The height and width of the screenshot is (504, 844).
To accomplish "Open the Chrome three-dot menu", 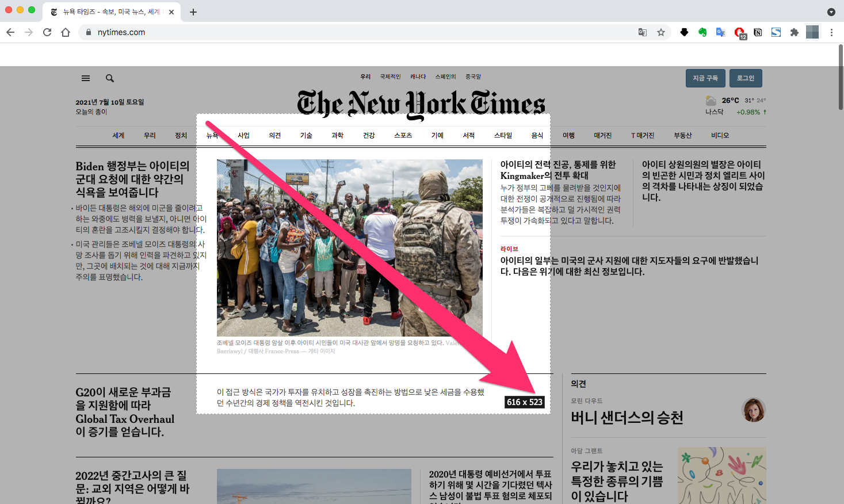I will pyautogui.click(x=831, y=32).
